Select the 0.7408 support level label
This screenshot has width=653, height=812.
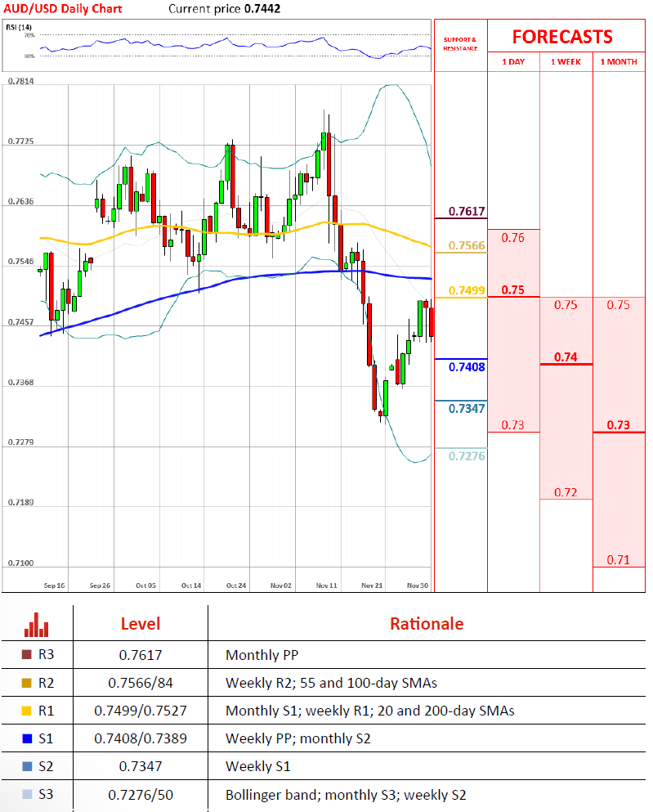(467, 367)
